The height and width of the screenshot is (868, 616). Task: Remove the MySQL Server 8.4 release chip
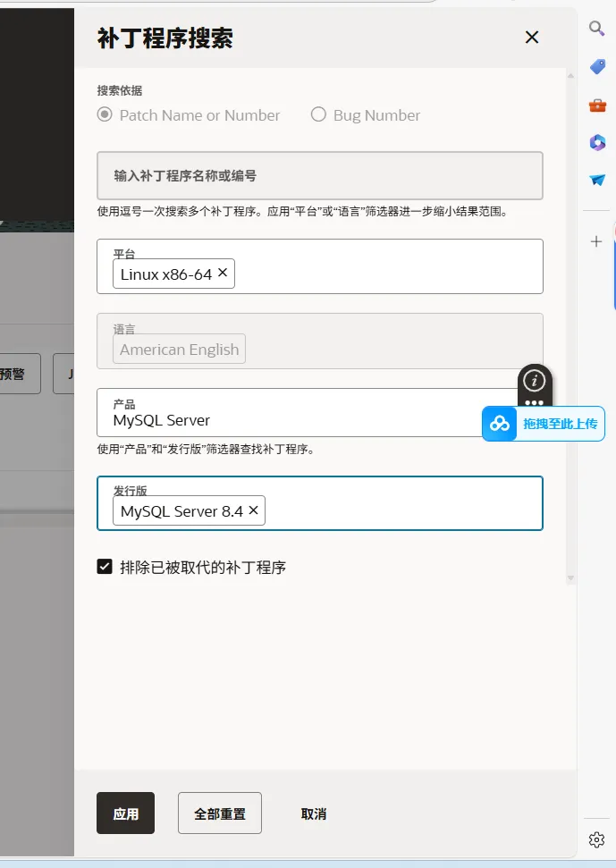[x=253, y=510]
